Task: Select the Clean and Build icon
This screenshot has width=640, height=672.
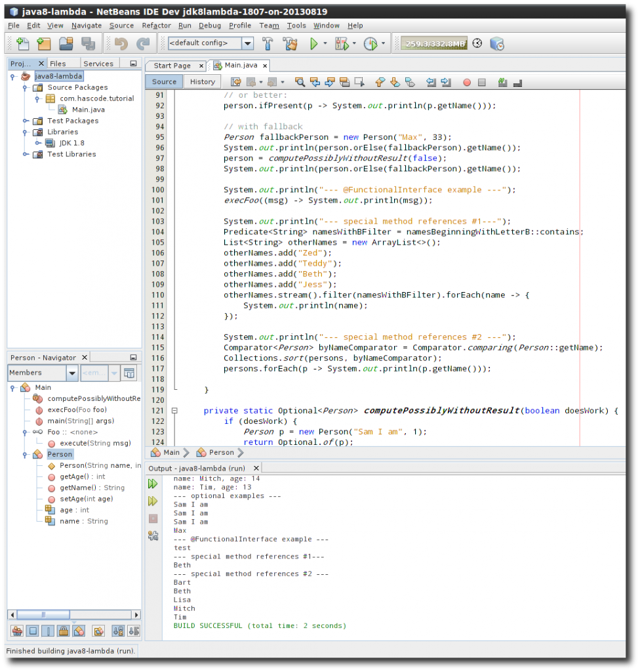Action: pyautogui.click(x=290, y=43)
